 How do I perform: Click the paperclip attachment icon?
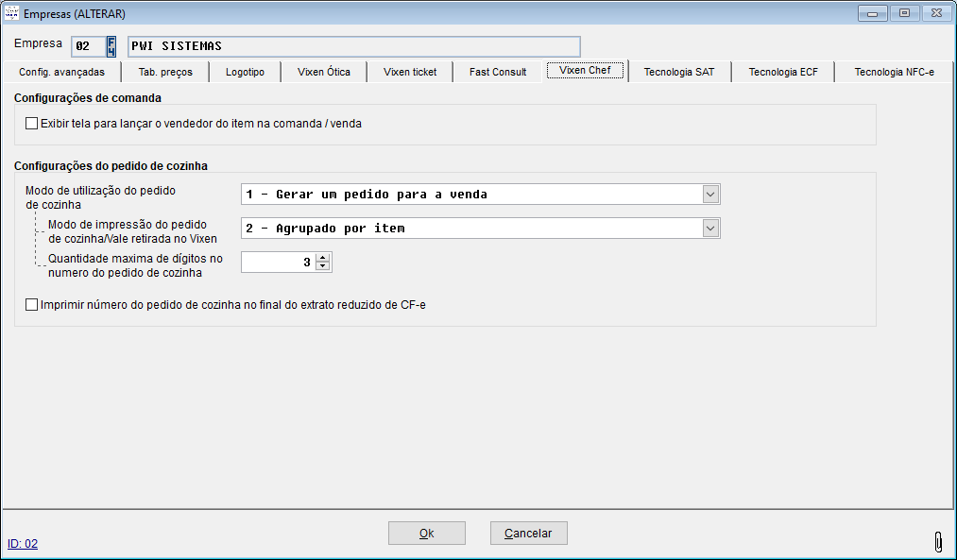point(937,540)
